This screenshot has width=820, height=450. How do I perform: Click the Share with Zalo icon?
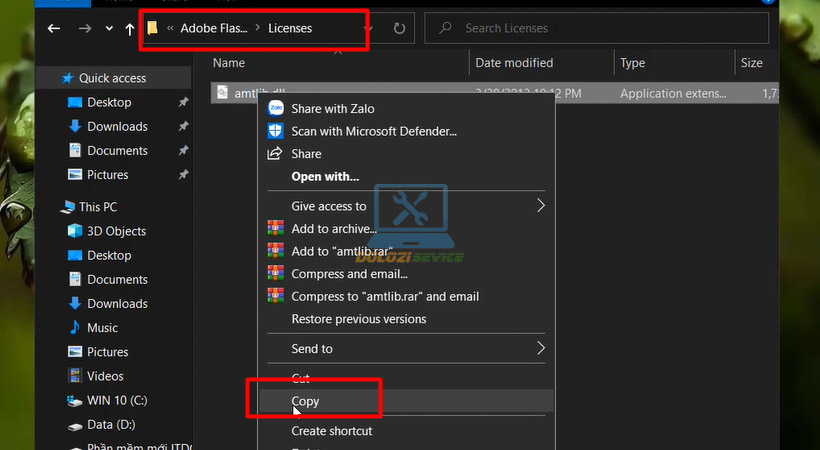[275, 108]
